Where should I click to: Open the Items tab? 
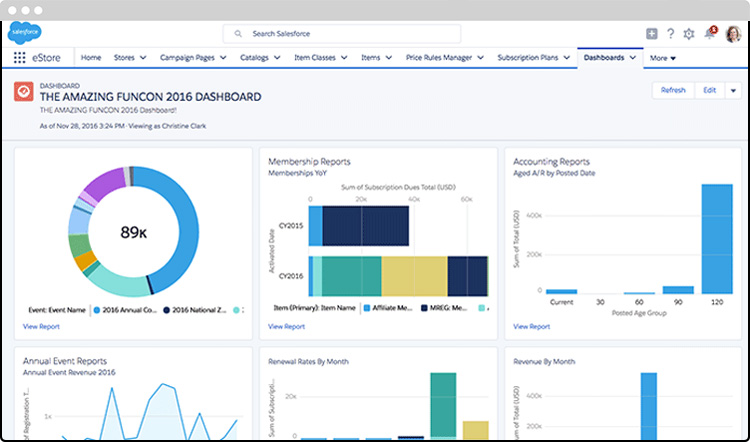[x=370, y=57]
